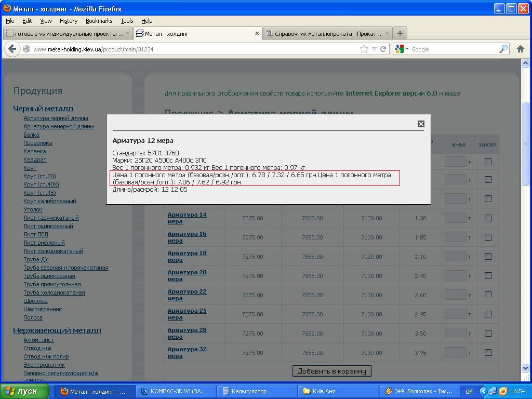Check the order box for Арматура 14

pos(488,218)
